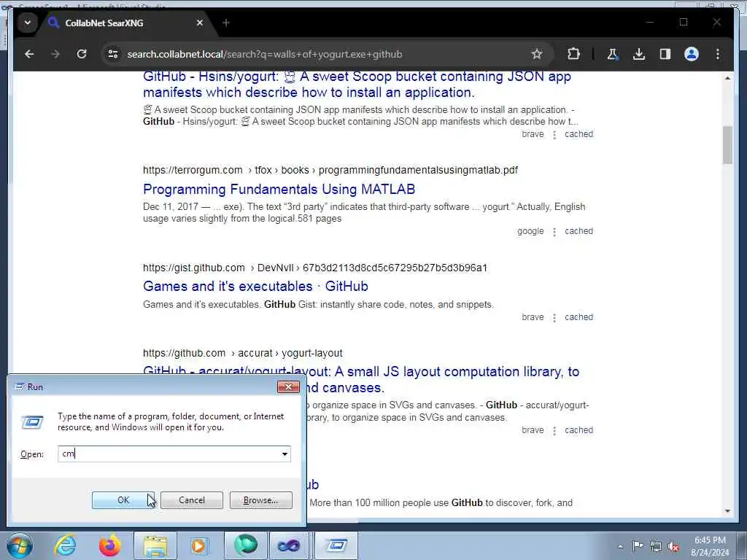747x560 pixels.
Task: Open cached link for Hsins/yogurt result
Action: 578,134
